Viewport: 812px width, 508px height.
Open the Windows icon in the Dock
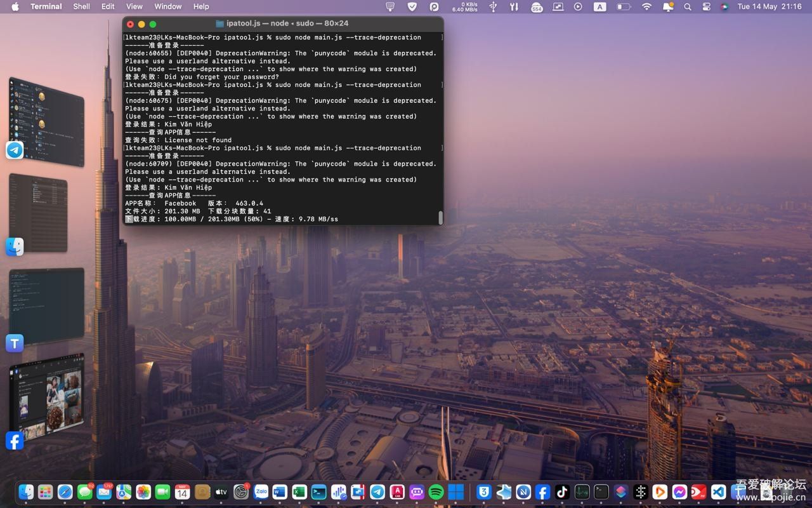tap(455, 491)
